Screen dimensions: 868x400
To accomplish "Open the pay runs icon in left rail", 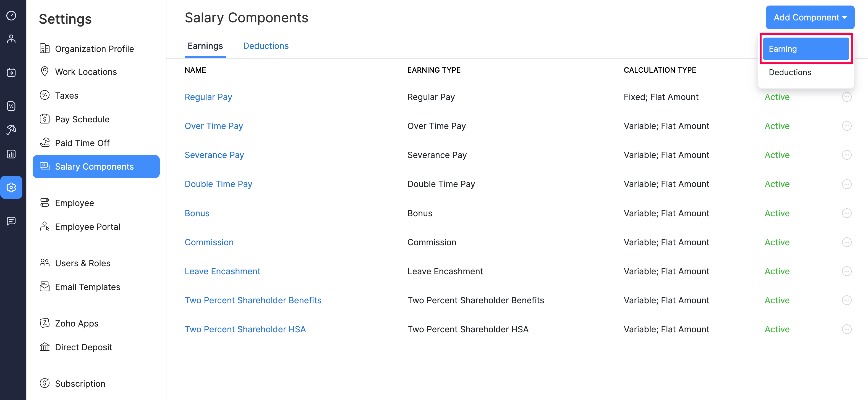I will tap(11, 72).
